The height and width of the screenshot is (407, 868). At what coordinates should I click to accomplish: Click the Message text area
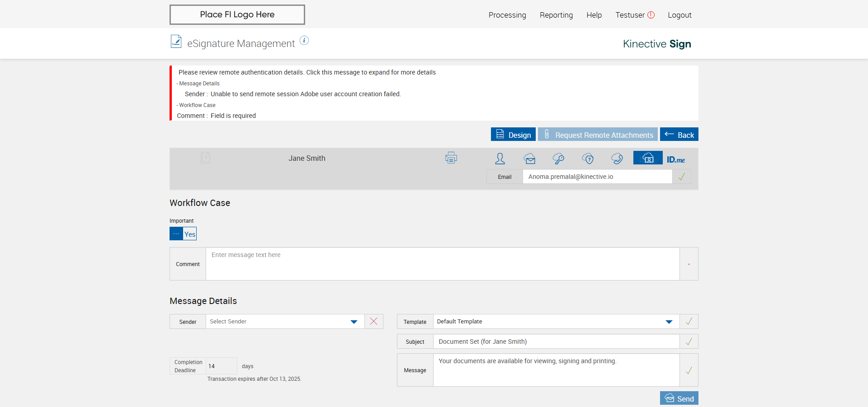click(556, 370)
